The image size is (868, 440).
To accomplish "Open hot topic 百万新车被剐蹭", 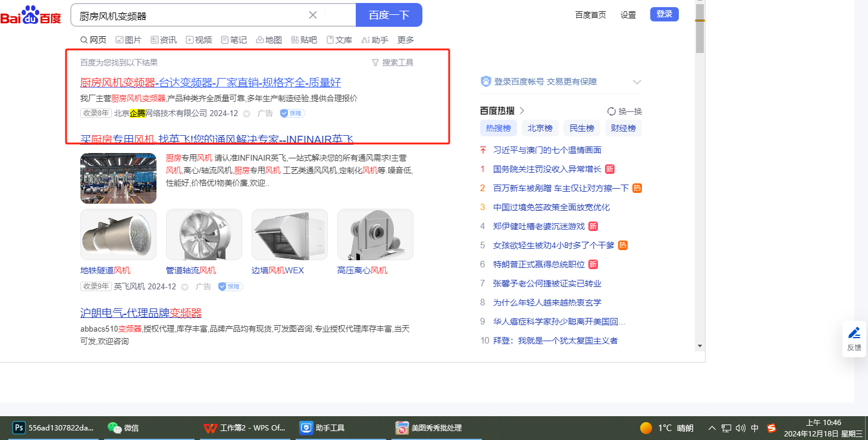I will click(x=561, y=188).
